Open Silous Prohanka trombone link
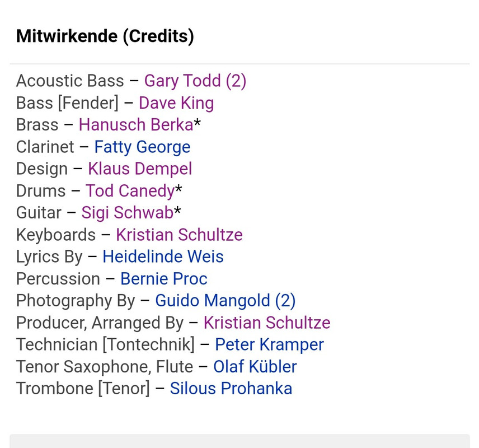 coord(231,389)
